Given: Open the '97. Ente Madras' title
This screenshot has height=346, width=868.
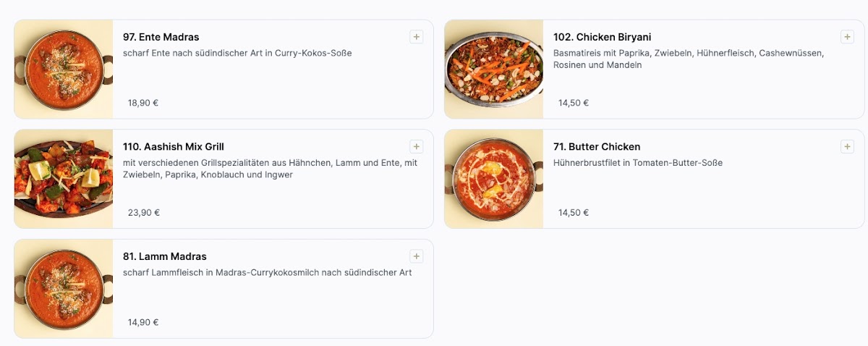Looking at the screenshot, I should [x=161, y=37].
